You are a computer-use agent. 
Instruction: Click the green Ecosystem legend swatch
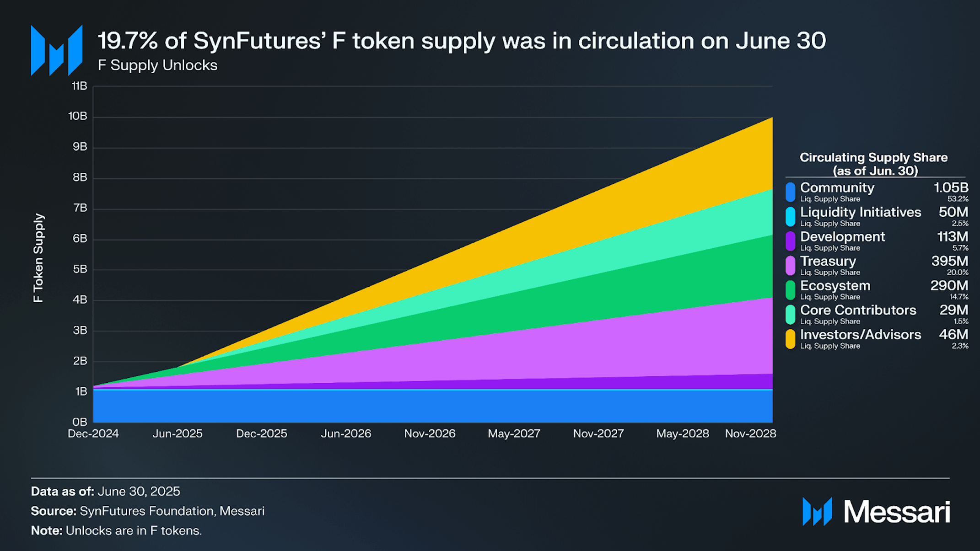click(790, 290)
